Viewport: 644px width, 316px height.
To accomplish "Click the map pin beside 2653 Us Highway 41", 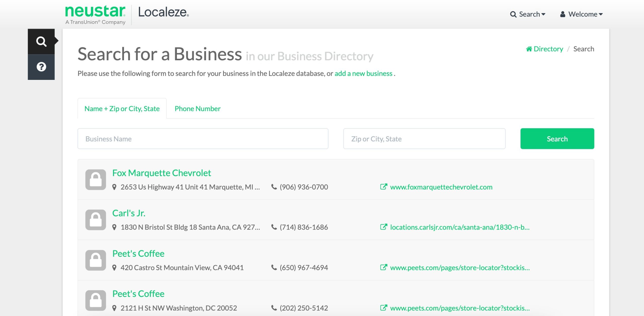I will [114, 187].
